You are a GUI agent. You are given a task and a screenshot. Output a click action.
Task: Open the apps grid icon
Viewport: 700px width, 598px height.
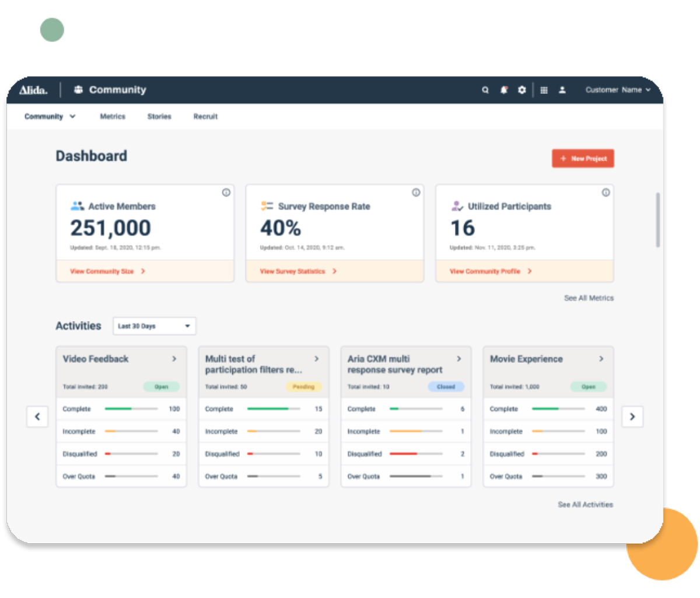(x=544, y=90)
